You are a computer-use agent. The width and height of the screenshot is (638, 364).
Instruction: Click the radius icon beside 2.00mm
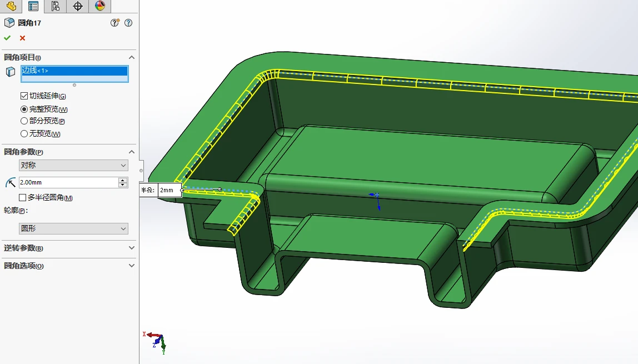[x=11, y=183]
